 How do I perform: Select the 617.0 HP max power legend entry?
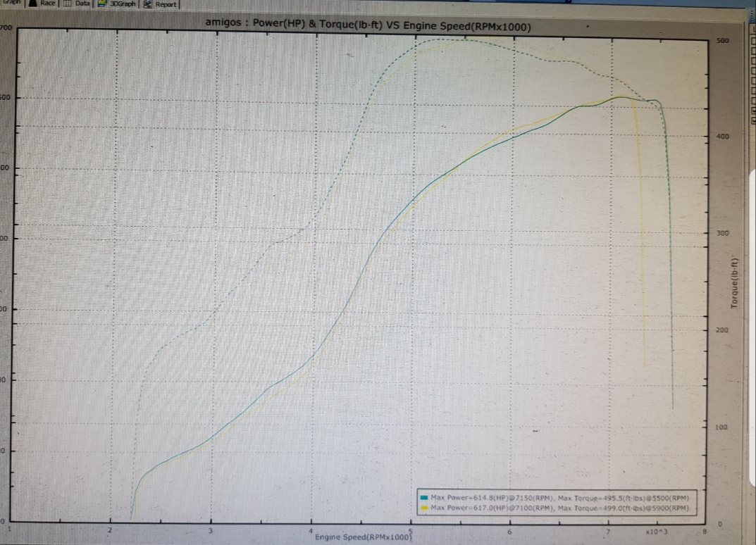point(559,508)
